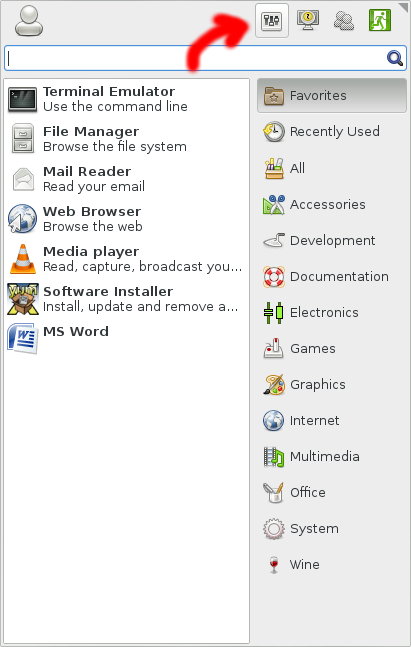This screenshot has height=647, width=411.
Task: Click the user avatar icon
Action: tap(29, 21)
